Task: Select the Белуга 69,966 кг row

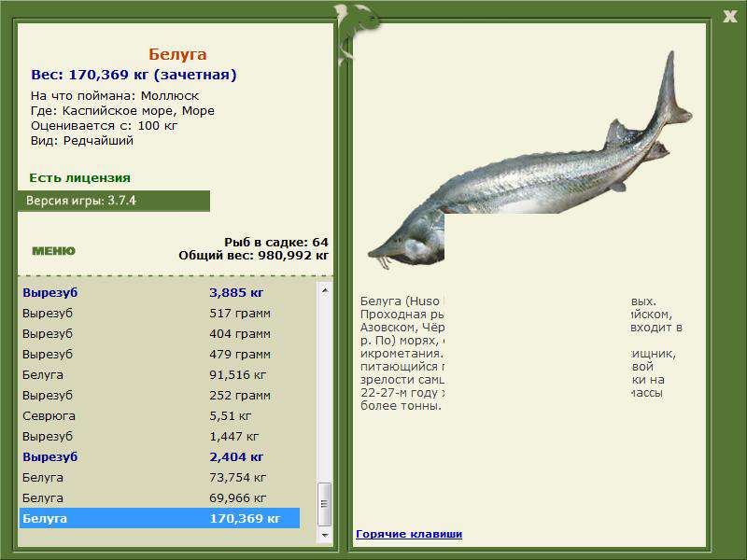Action: [160, 497]
